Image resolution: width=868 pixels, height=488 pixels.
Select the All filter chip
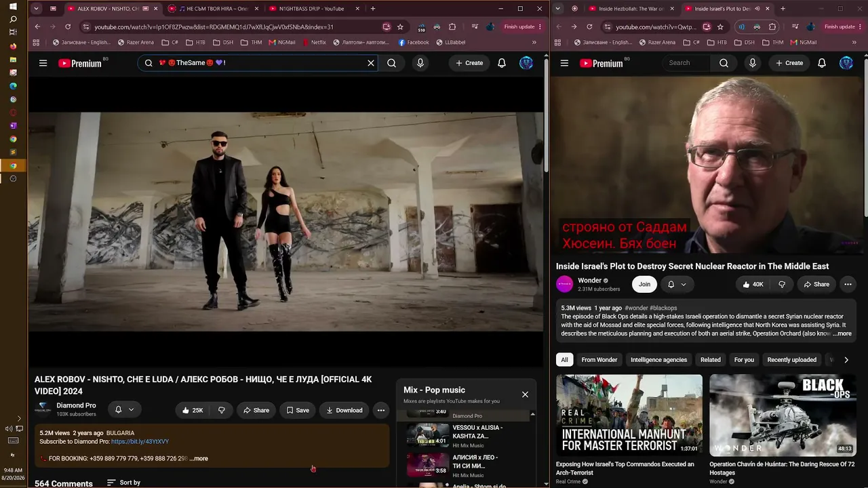coord(564,360)
